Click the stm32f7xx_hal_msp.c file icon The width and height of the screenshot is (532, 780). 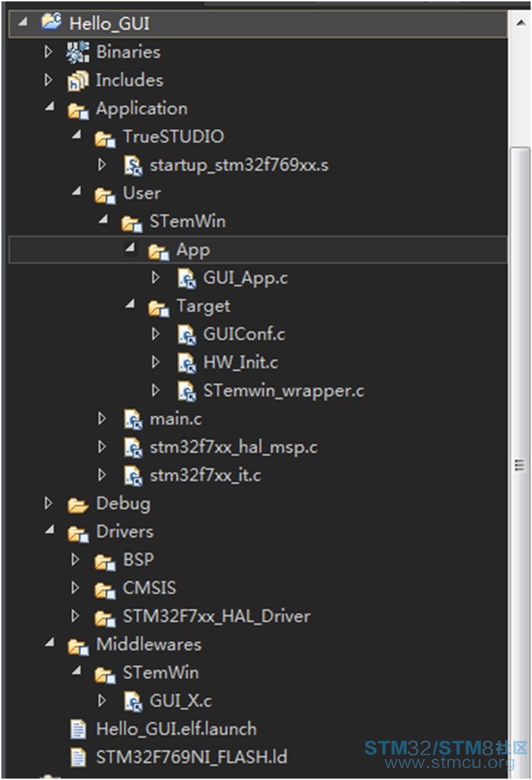click(x=133, y=448)
